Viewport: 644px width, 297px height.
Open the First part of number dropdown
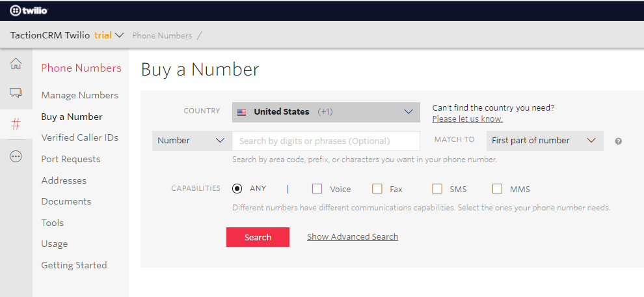544,141
